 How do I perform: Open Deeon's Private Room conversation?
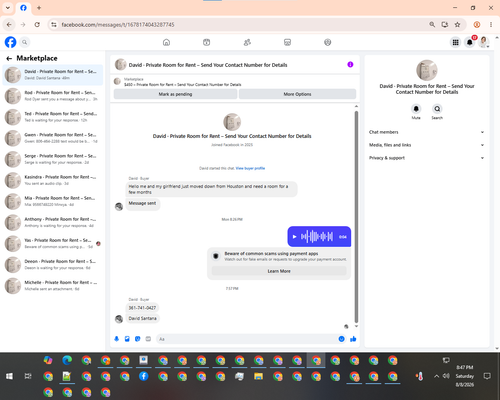(53, 265)
